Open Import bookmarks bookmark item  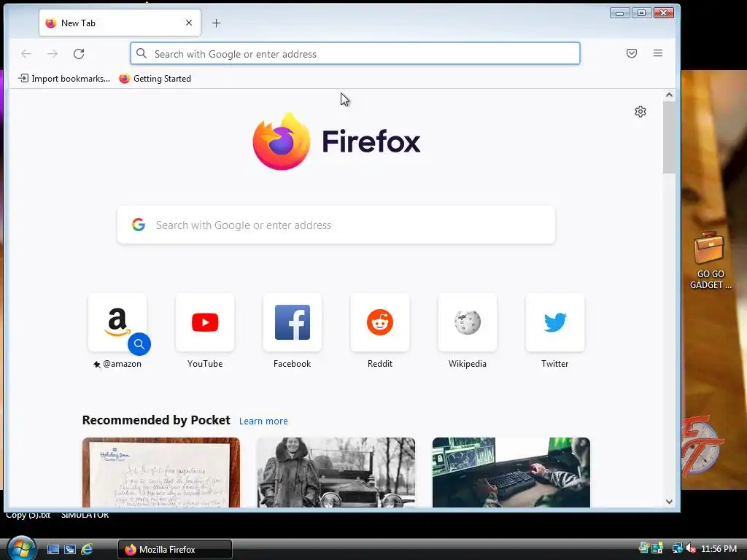[64, 79]
